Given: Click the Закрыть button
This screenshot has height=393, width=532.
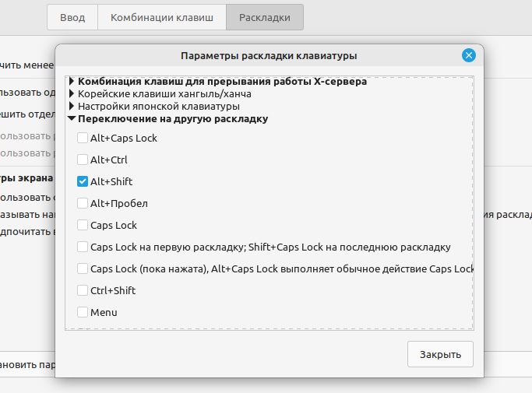Looking at the screenshot, I should (x=440, y=353).
